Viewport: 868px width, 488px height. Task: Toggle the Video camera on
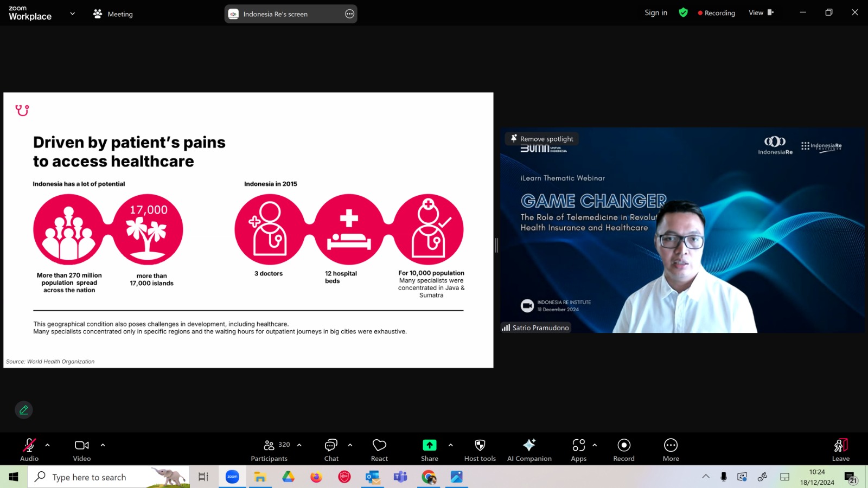(x=82, y=450)
